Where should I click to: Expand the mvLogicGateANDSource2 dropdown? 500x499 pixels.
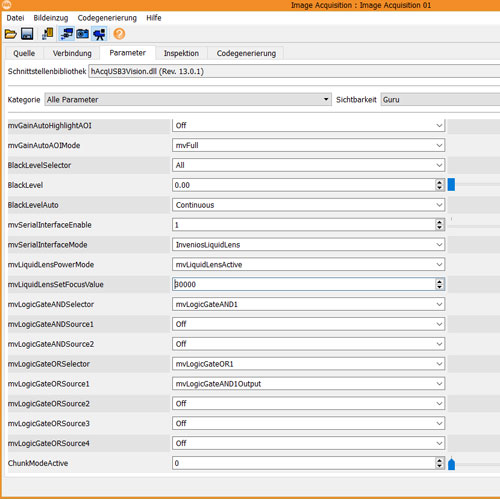[309, 344]
